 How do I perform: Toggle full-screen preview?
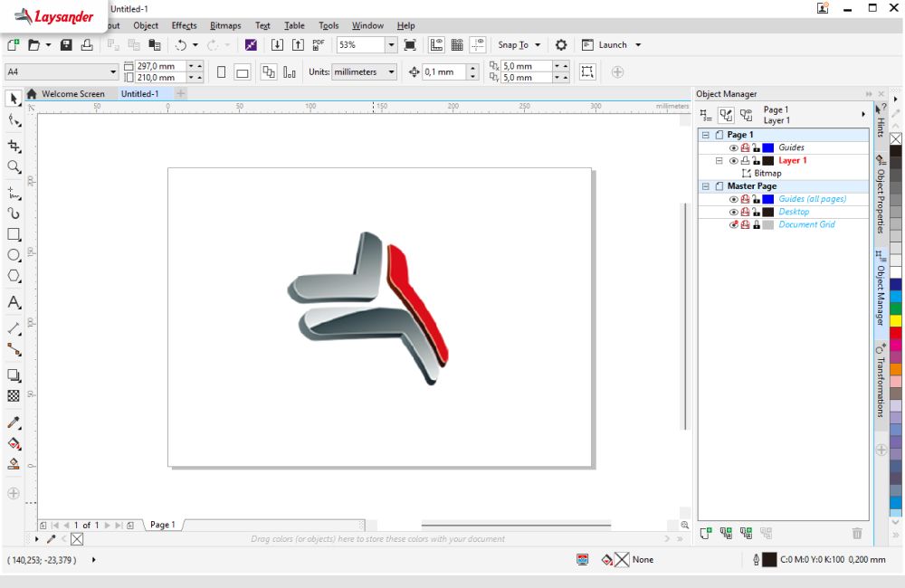coord(410,45)
